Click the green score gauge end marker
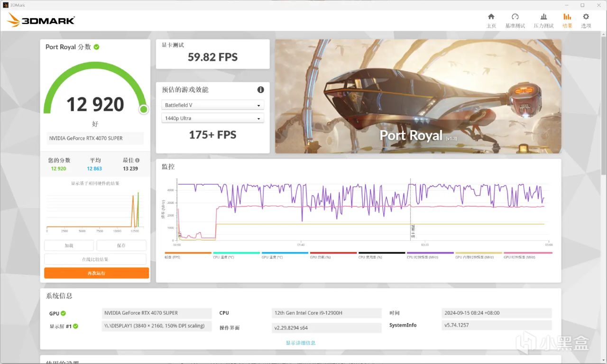 point(144,109)
